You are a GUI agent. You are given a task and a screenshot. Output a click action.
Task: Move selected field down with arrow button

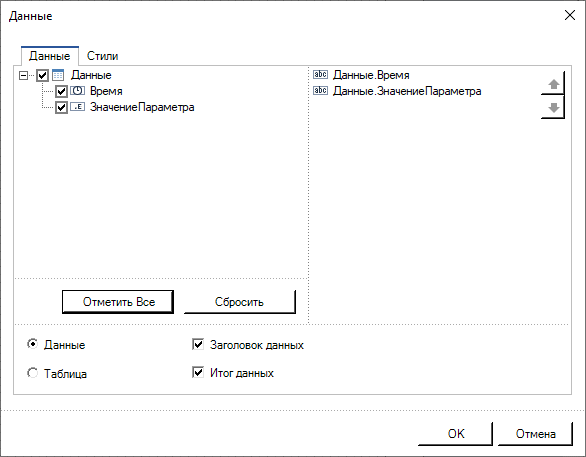pyautogui.click(x=553, y=107)
